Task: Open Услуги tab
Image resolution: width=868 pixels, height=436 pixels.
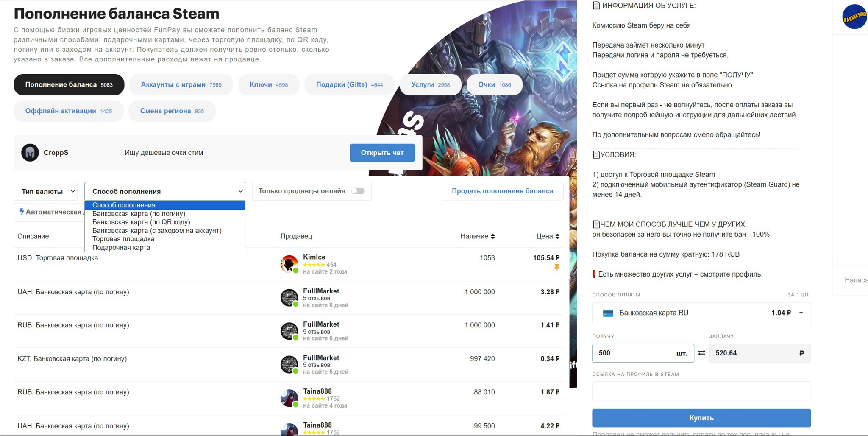Action: (x=430, y=85)
